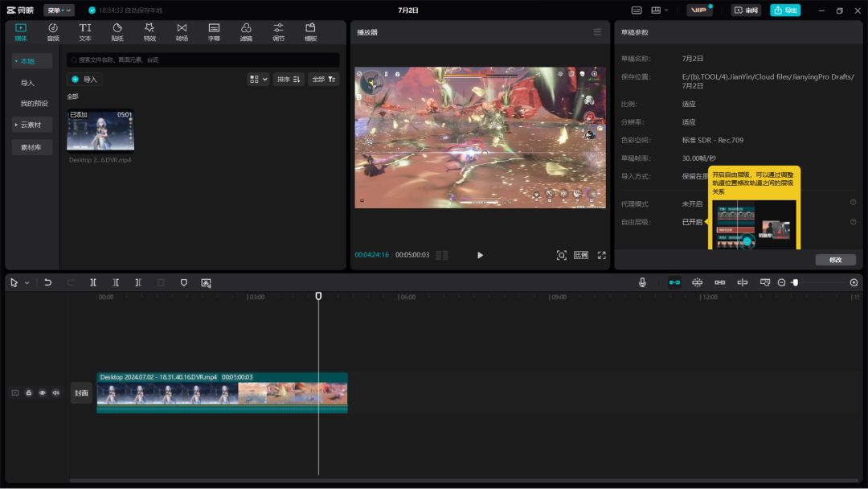The width and height of the screenshot is (868, 489).
Task: Switch to the 文本 text tab
Action: 85,32
